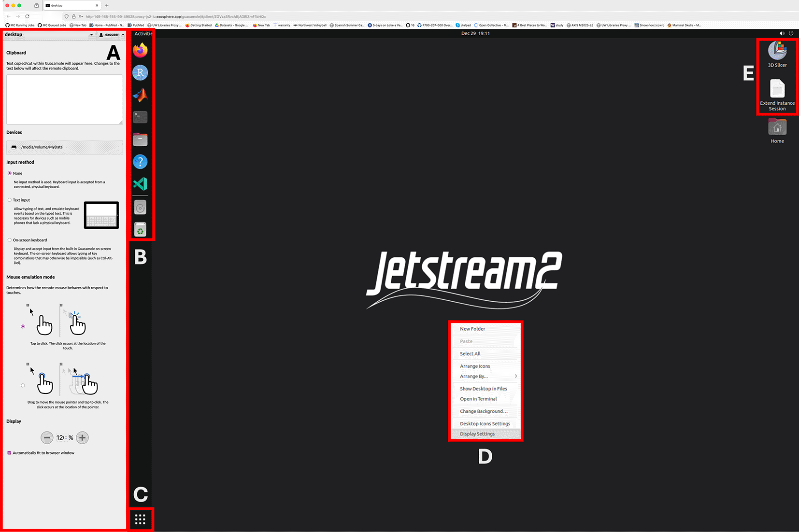799x532 pixels.
Task: Expand the exouser dropdown menu
Action: click(x=112, y=35)
